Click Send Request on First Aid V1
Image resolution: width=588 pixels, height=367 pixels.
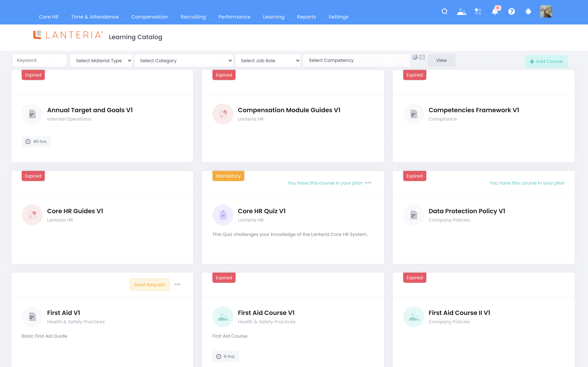pyautogui.click(x=149, y=285)
